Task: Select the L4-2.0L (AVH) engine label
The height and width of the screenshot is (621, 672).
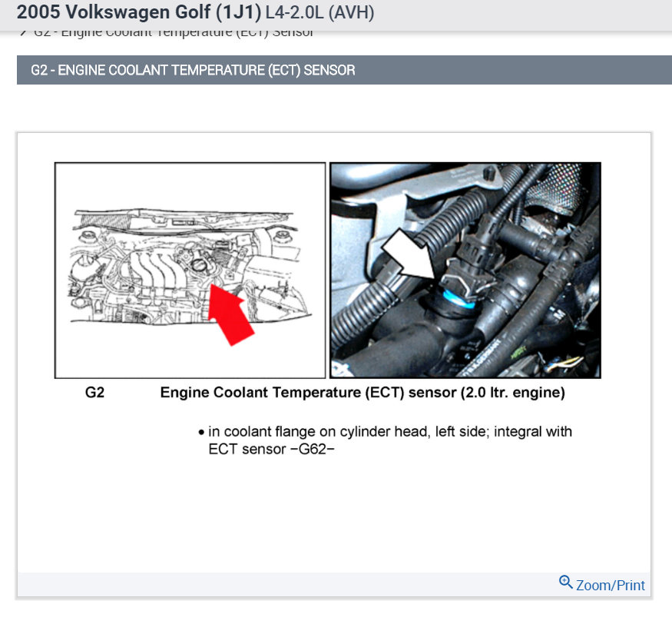Action: (319, 12)
